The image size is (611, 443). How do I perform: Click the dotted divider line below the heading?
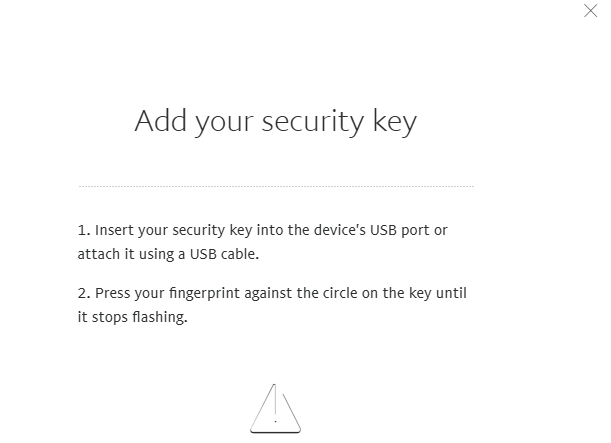275,186
